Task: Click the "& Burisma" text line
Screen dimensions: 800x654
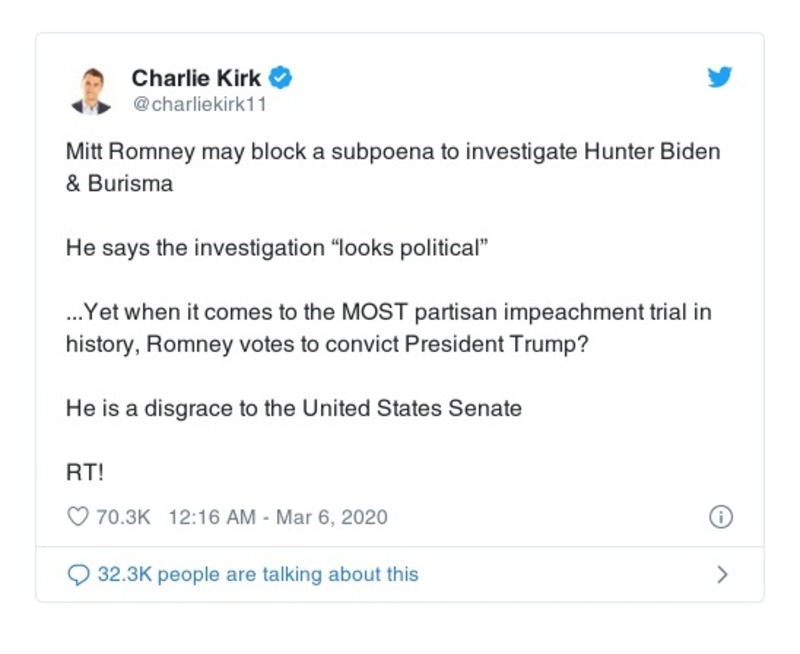Action: [x=119, y=185]
